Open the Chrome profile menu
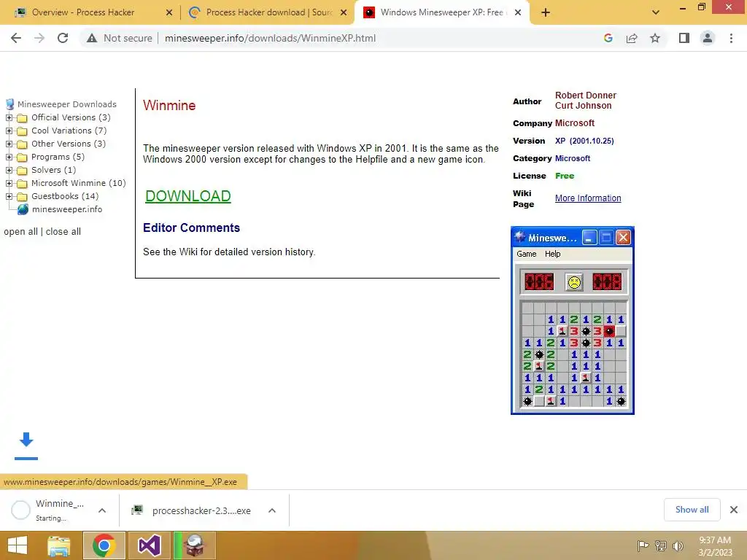 click(708, 38)
